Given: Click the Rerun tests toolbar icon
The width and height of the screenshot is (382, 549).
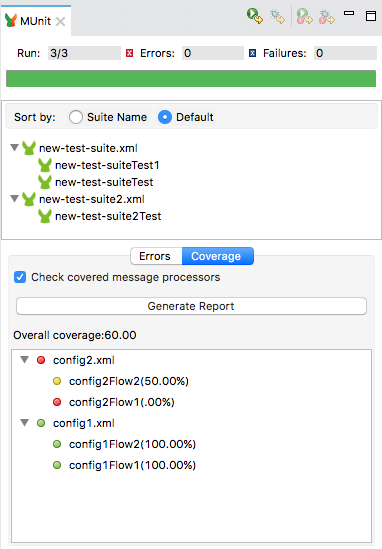Looking at the screenshot, I should click(x=255, y=16).
